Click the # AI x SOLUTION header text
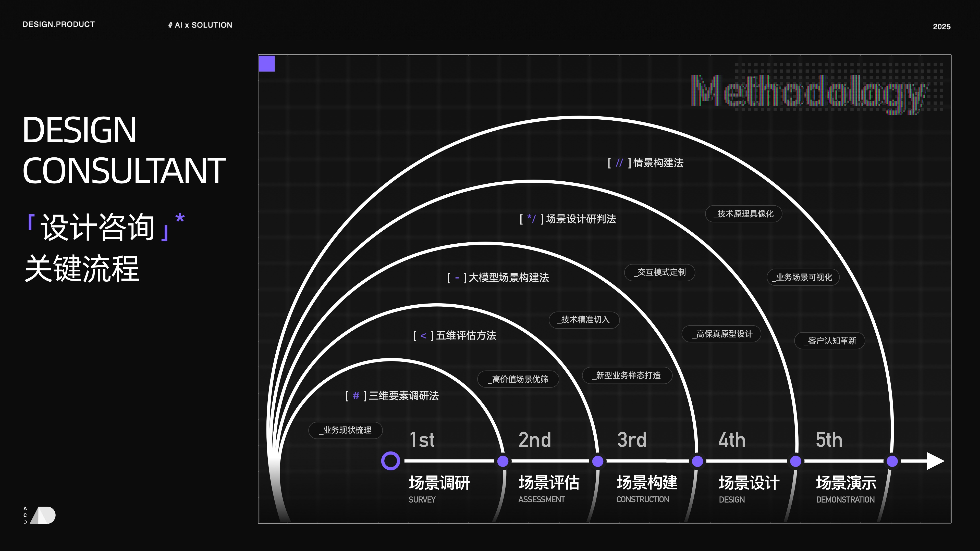Image resolution: width=980 pixels, height=551 pixels. pyautogui.click(x=200, y=25)
